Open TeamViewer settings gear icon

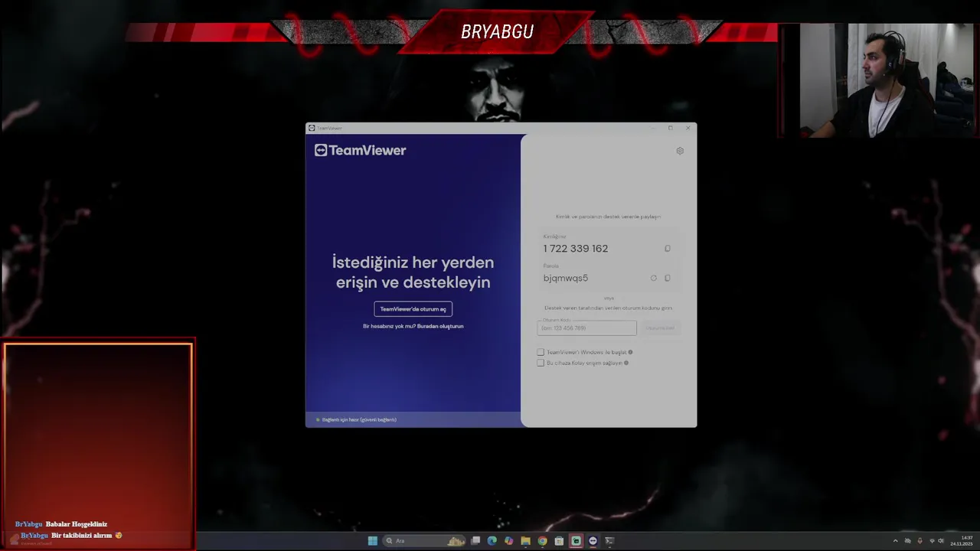point(680,151)
